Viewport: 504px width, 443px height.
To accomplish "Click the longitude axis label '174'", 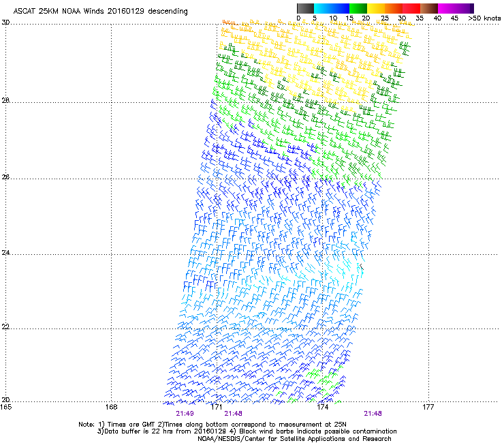I will tap(322, 408).
